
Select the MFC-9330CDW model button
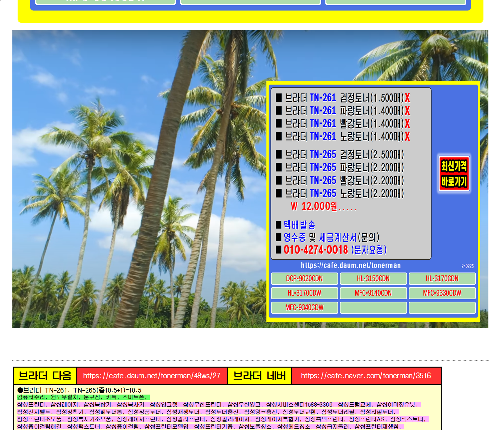(442, 293)
